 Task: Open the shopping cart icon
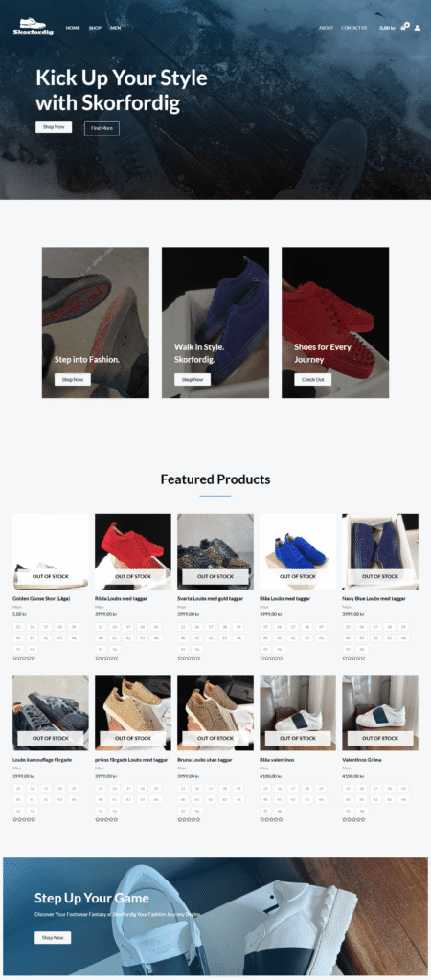coord(404,27)
